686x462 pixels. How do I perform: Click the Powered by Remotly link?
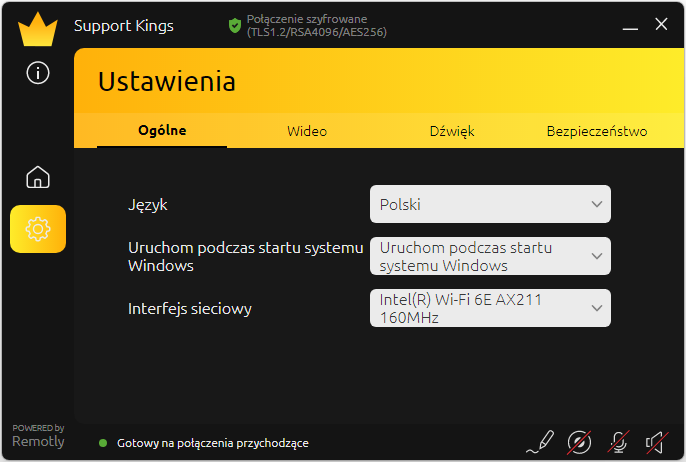38,435
